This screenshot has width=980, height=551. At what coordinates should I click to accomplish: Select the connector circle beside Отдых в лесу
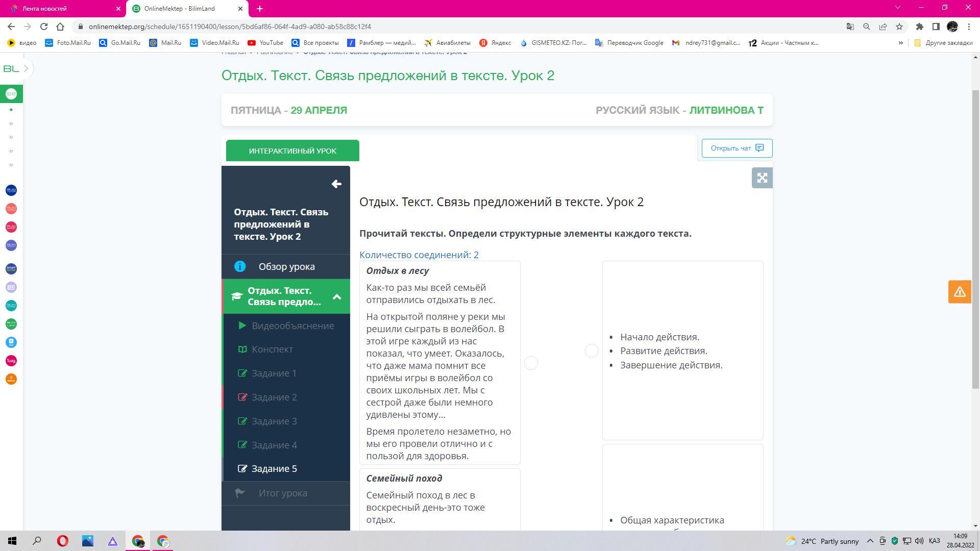pyautogui.click(x=531, y=363)
